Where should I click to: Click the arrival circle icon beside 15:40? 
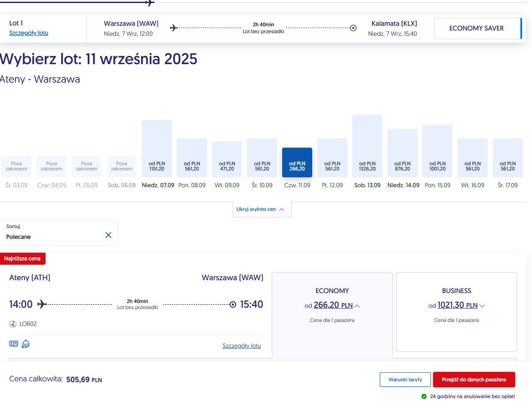pos(233,305)
